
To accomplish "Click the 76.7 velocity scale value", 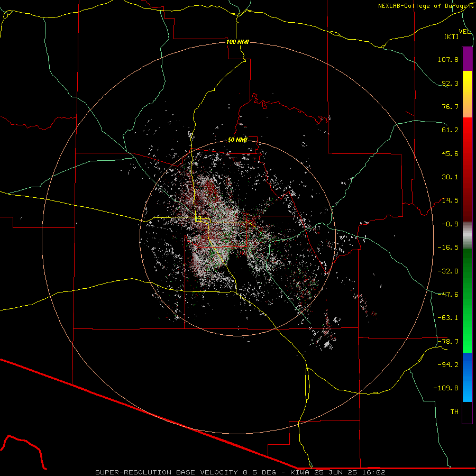I will coord(450,106).
